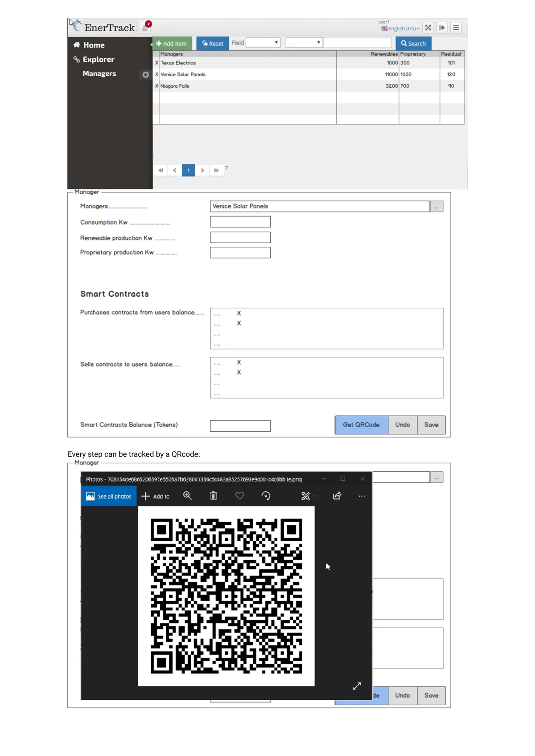Image resolution: width=535 pixels, height=756 pixels.
Task: Click the Managers field showing Venice Solar Panels
Action: coord(320,206)
